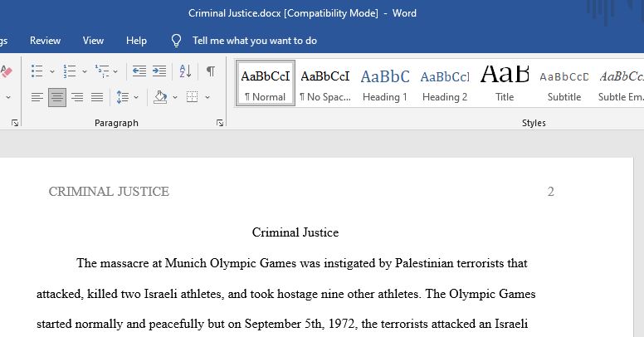Click page number 2 in header
The height and width of the screenshot is (337, 644).
coord(551,192)
